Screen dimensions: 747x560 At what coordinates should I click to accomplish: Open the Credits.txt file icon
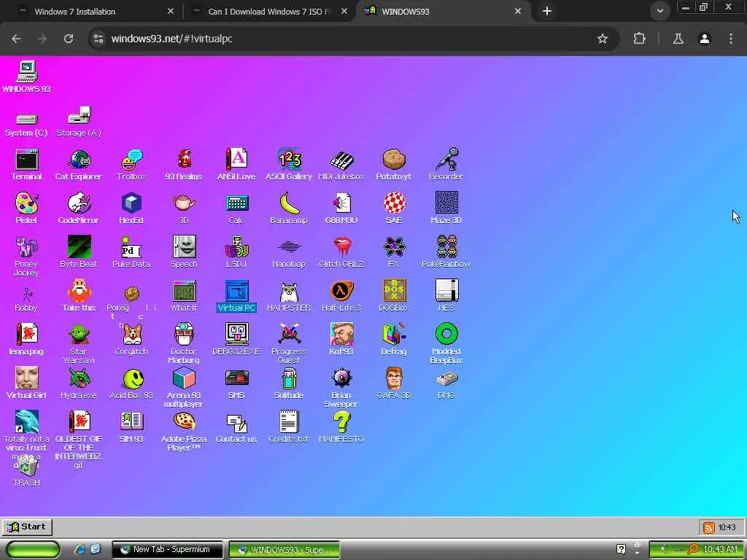click(x=289, y=427)
